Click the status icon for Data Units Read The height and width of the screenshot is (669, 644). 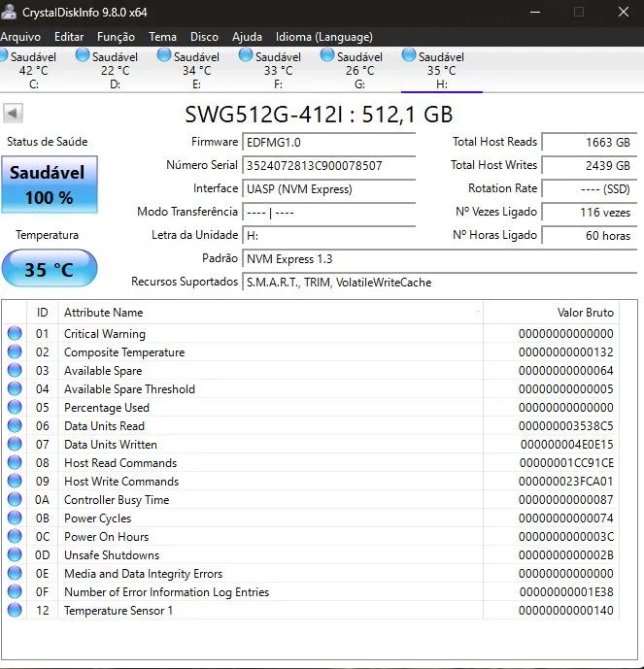point(15,425)
